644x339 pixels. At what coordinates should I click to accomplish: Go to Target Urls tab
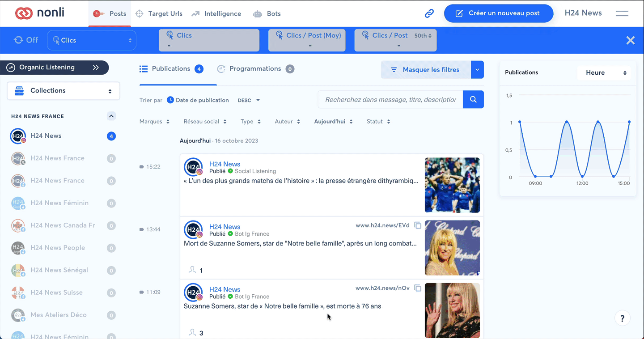click(x=159, y=13)
